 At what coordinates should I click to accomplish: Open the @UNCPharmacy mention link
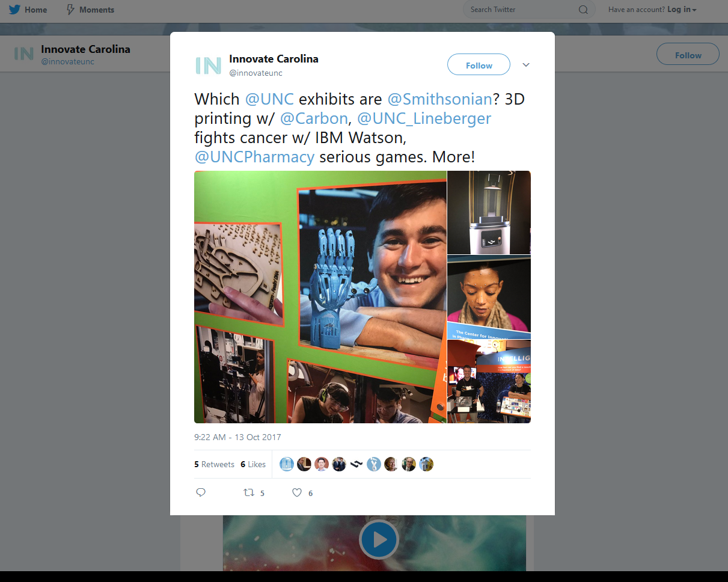coord(254,158)
